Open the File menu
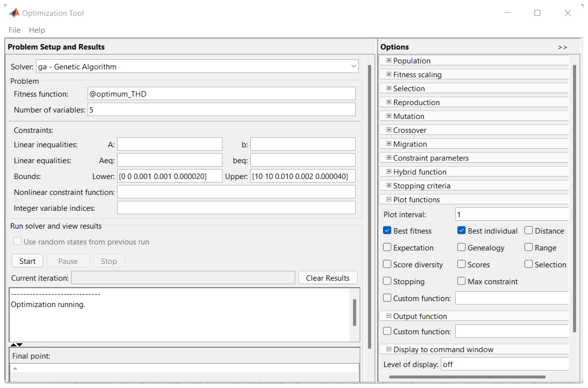 [14, 30]
